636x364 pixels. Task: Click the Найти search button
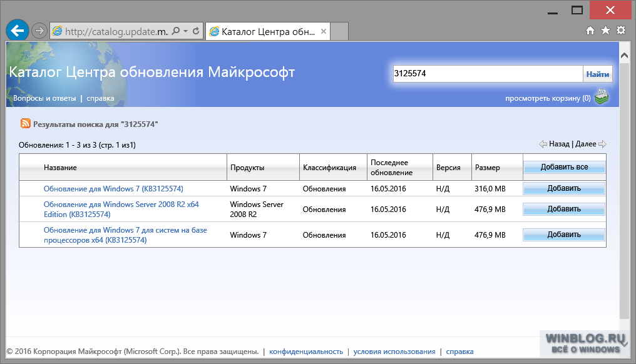point(597,74)
